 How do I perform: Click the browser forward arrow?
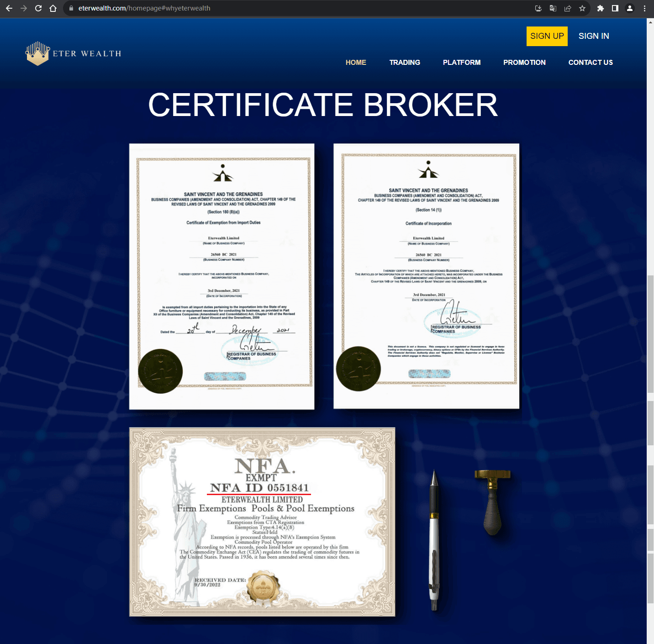(x=24, y=8)
